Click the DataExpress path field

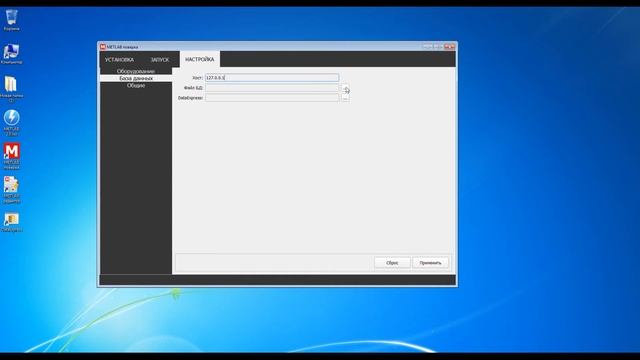[272, 98]
